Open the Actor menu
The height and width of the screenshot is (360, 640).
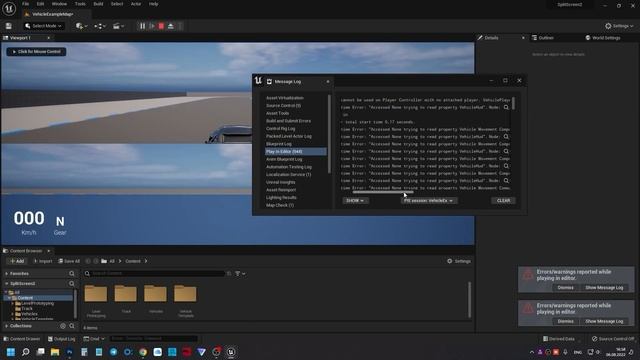pos(136,4)
